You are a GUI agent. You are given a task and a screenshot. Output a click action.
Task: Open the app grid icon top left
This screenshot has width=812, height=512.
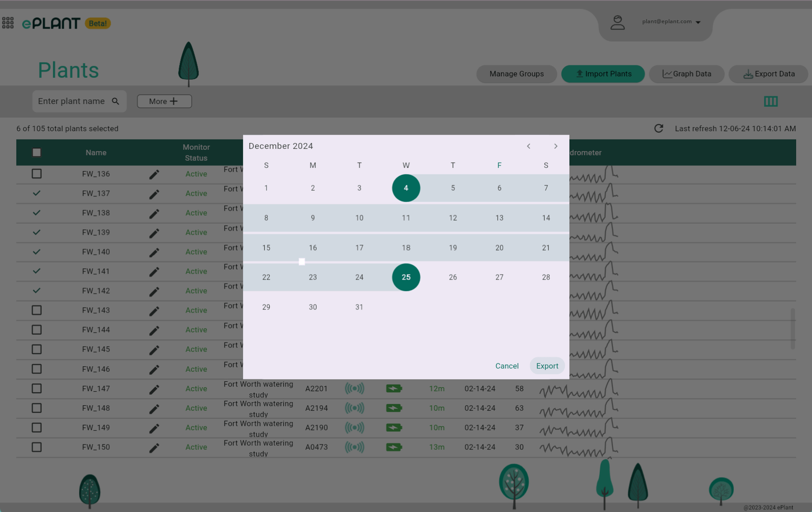[x=8, y=23]
